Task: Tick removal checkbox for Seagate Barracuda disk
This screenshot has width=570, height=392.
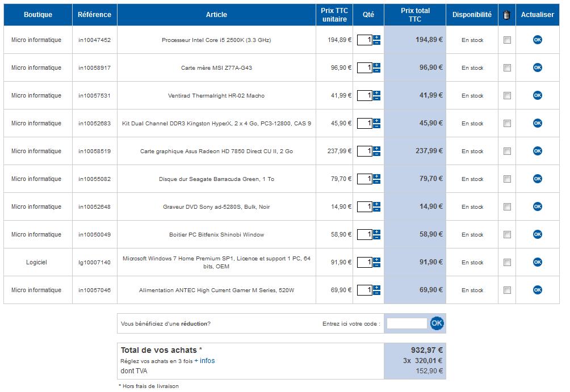Action: tap(507, 179)
